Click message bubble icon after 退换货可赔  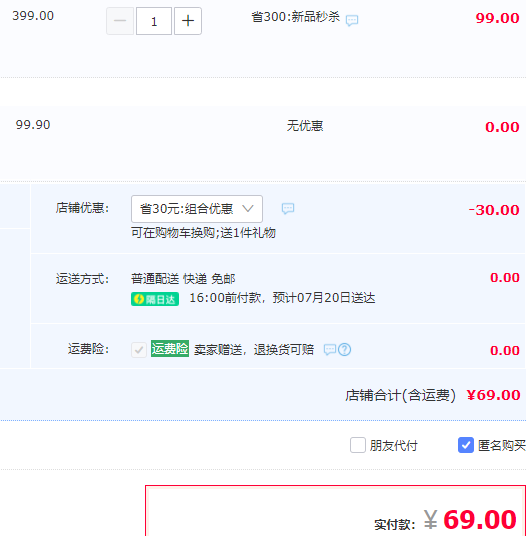330,349
